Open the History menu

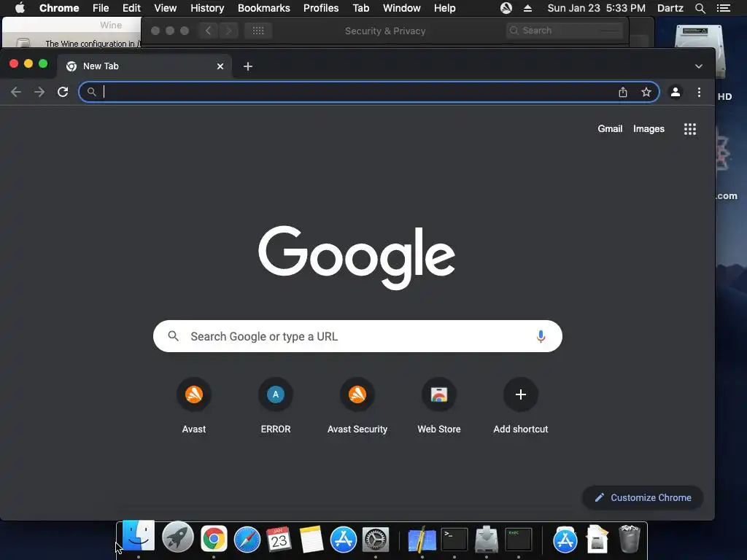click(x=207, y=8)
